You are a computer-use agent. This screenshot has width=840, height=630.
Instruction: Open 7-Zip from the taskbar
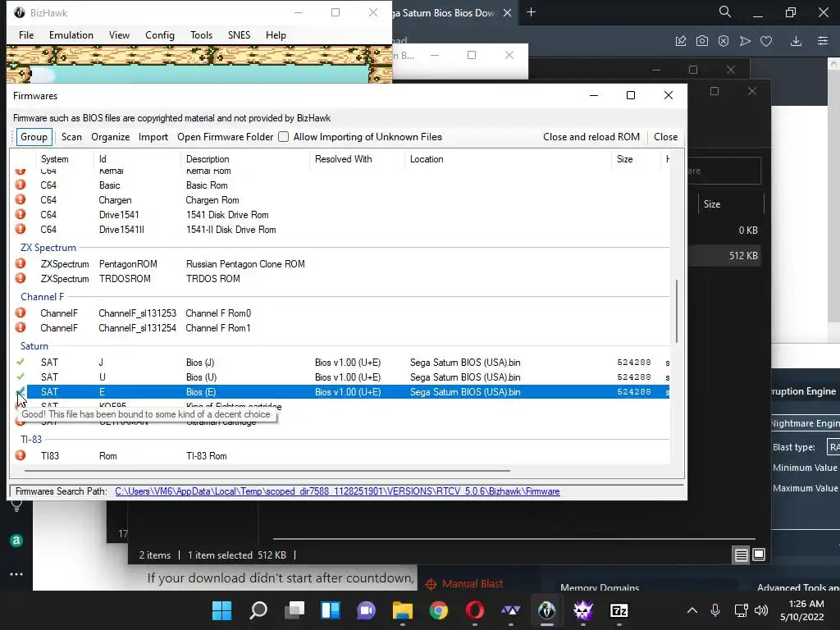click(x=619, y=610)
